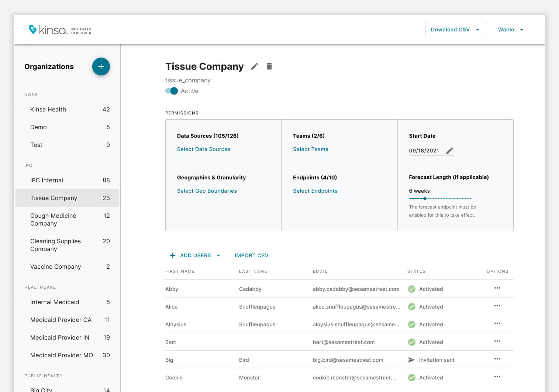Screen dimensions: 559x392
Task: Open options menu for Abby Cadabby
Action: tap(497, 288)
